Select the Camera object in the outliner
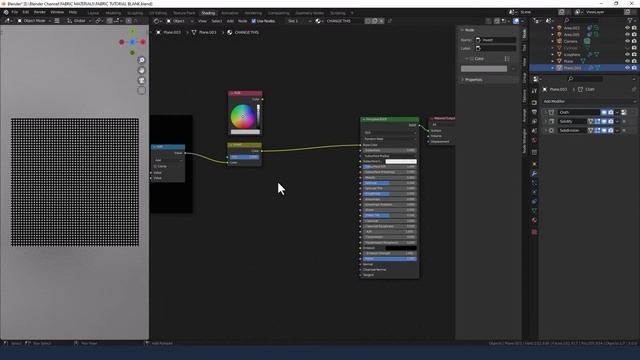This screenshot has height=360, width=640. click(571, 41)
